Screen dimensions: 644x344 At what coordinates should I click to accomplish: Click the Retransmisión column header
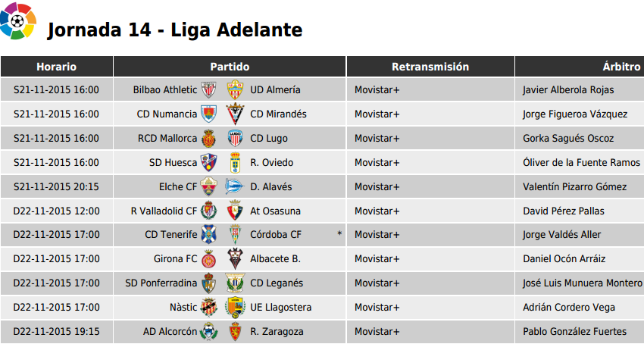pos(430,67)
